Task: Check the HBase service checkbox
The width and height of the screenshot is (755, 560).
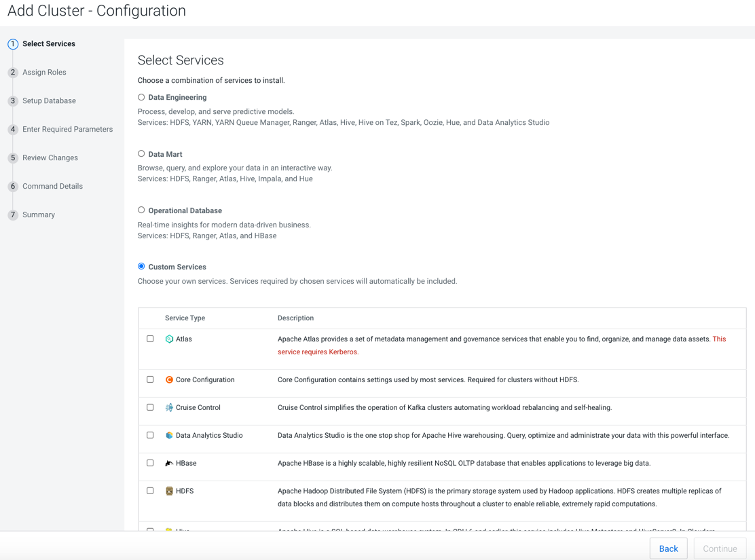Action: click(150, 463)
